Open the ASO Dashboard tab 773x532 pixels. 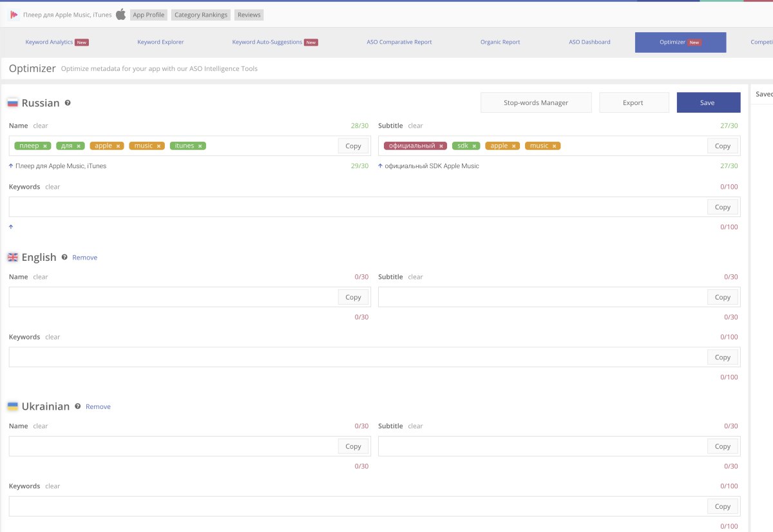click(589, 42)
